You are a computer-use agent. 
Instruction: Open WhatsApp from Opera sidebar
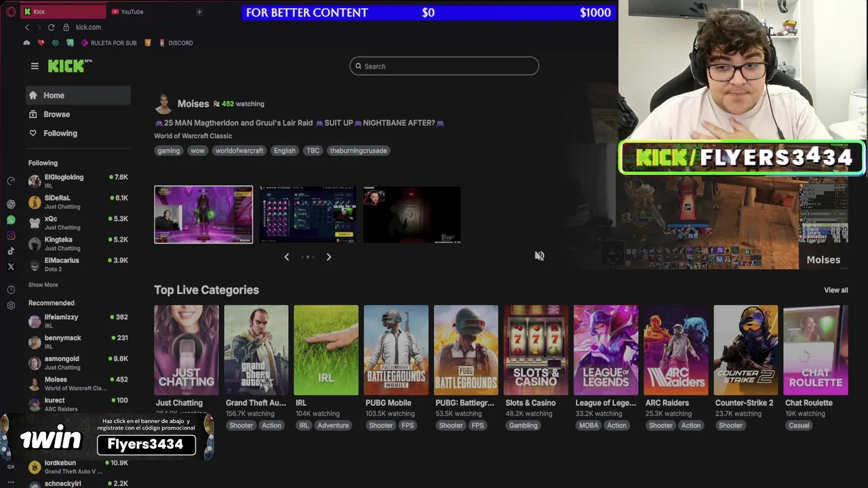click(11, 220)
